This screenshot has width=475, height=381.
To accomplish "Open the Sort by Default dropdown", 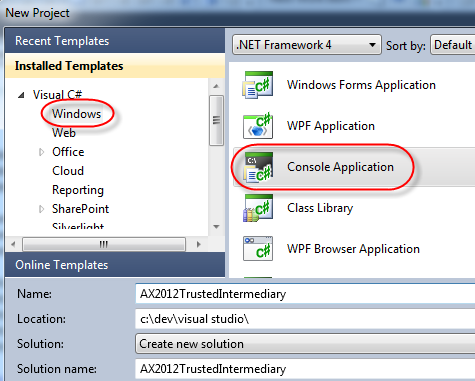I will pos(453,45).
